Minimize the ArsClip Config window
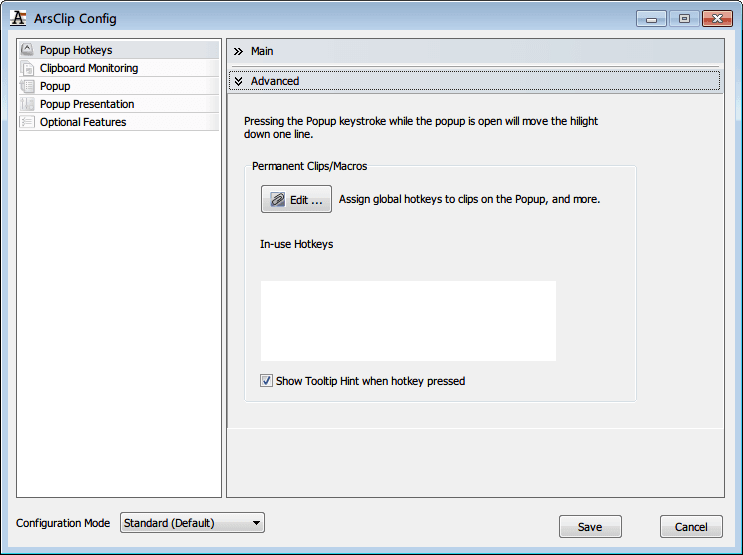The image size is (743, 555). coord(652,19)
